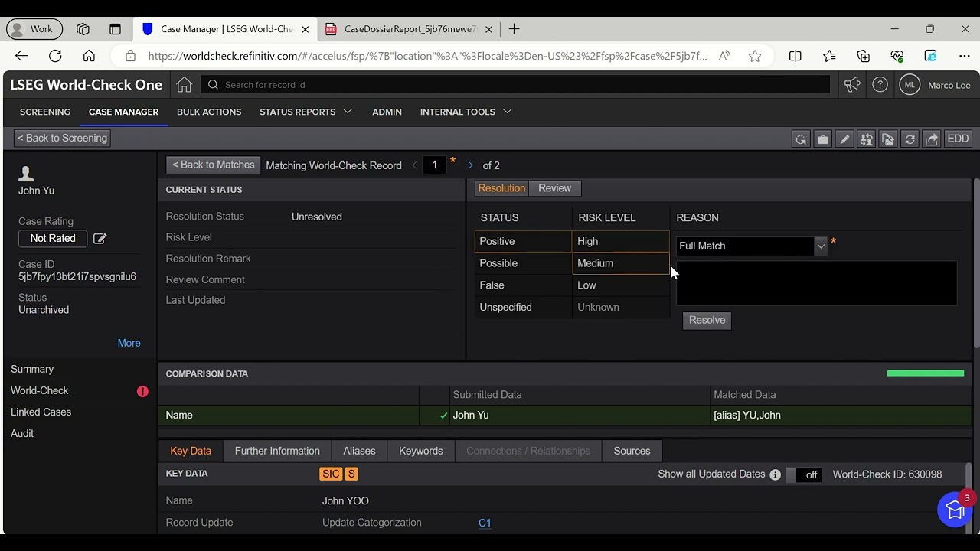Click the Resolve button
Screen dimensions: 980x551
click(707, 321)
